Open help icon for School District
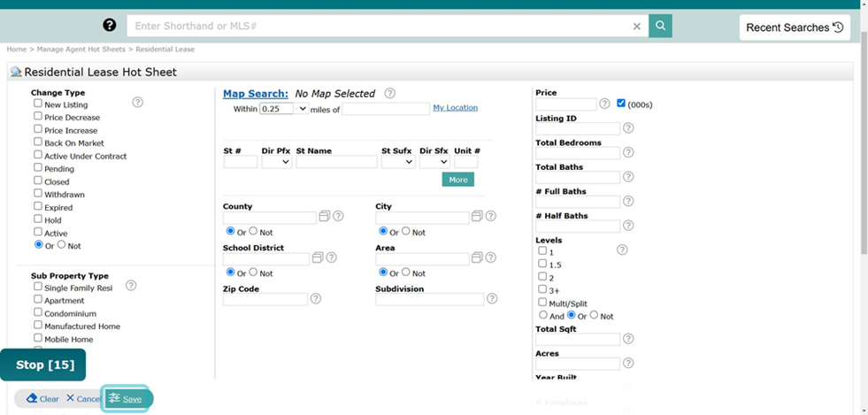This screenshot has width=868, height=415. click(332, 257)
